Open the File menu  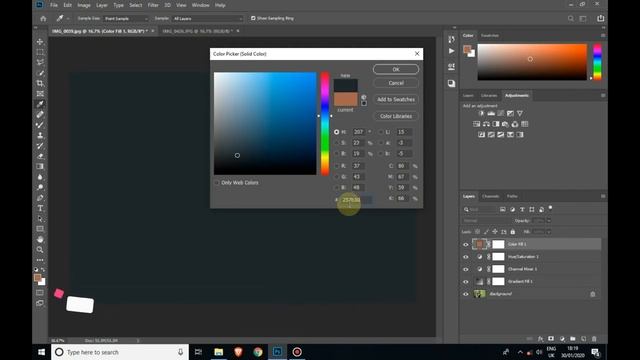tap(54, 5)
